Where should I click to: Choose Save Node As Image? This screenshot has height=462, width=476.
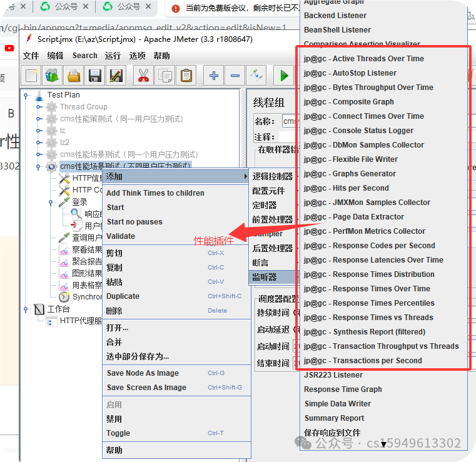176,373
